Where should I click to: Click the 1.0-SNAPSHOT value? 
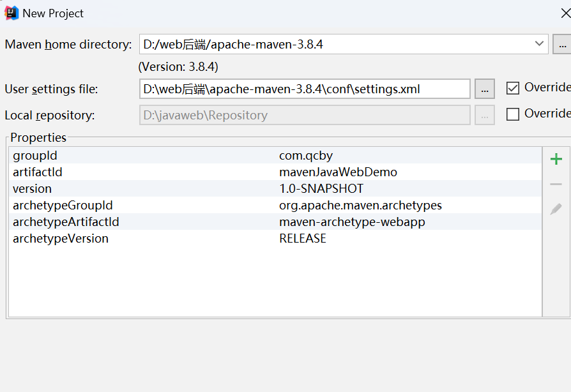click(321, 188)
